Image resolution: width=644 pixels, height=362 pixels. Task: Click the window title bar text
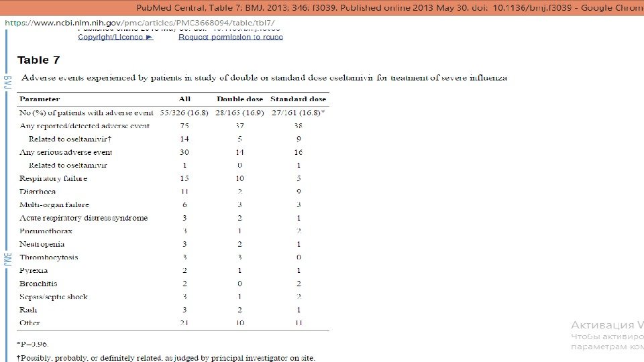coord(390,7)
